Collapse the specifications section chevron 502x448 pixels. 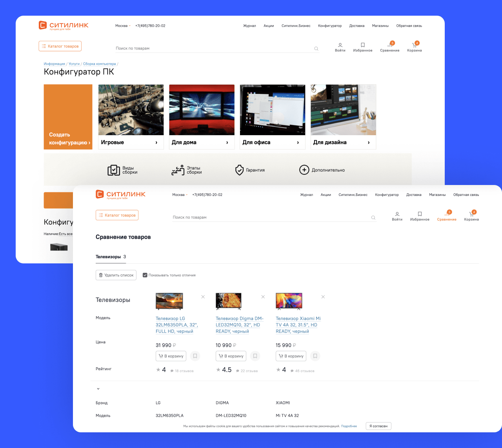pos(98,389)
